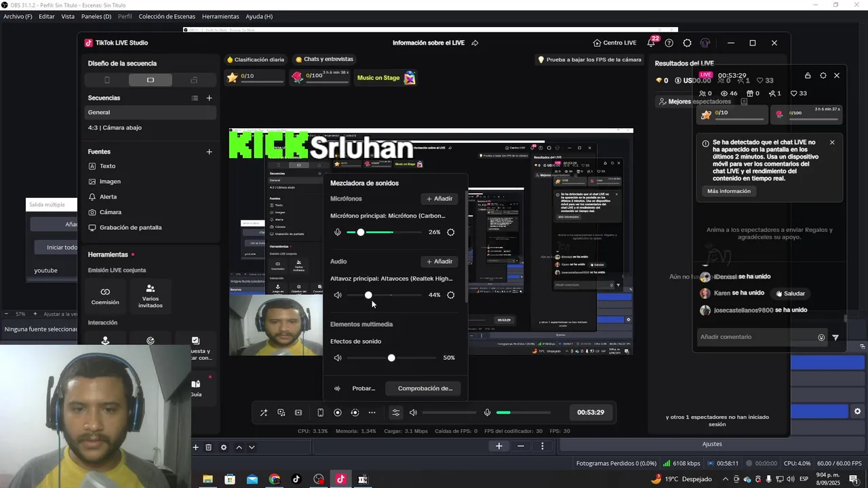Add a Cámara source
The width and height of the screenshot is (868, 488).
point(105,212)
